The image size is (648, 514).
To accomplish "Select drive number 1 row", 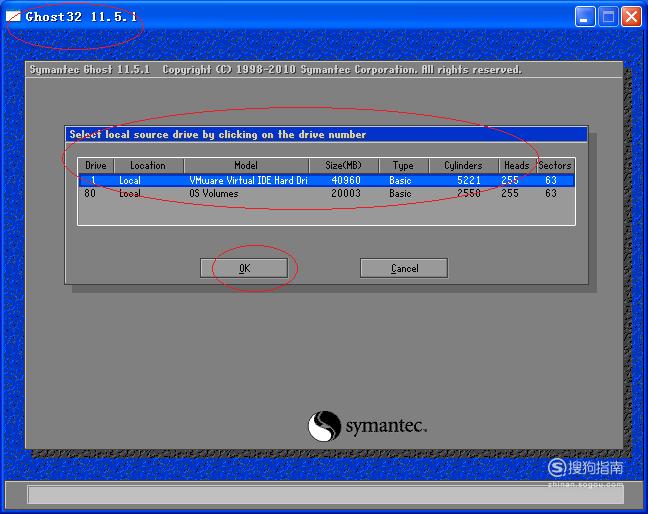I will point(326,180).
